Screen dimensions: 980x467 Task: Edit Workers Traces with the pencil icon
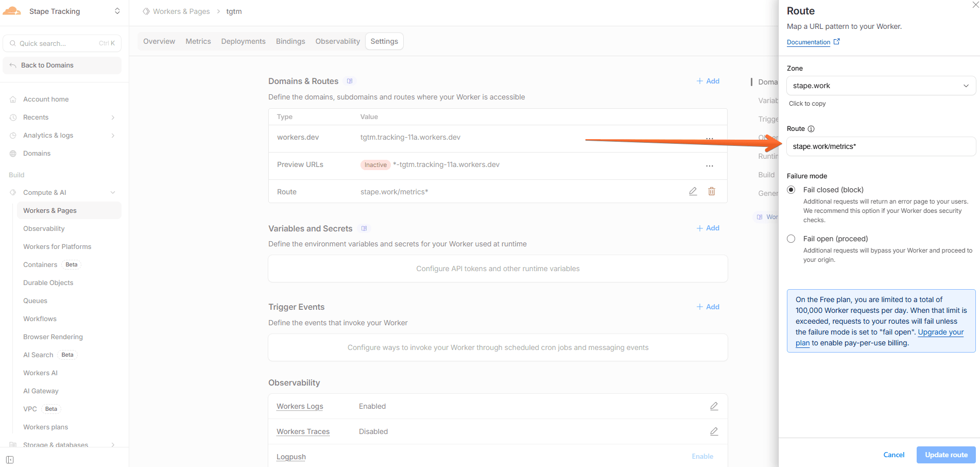pos(714,431)
